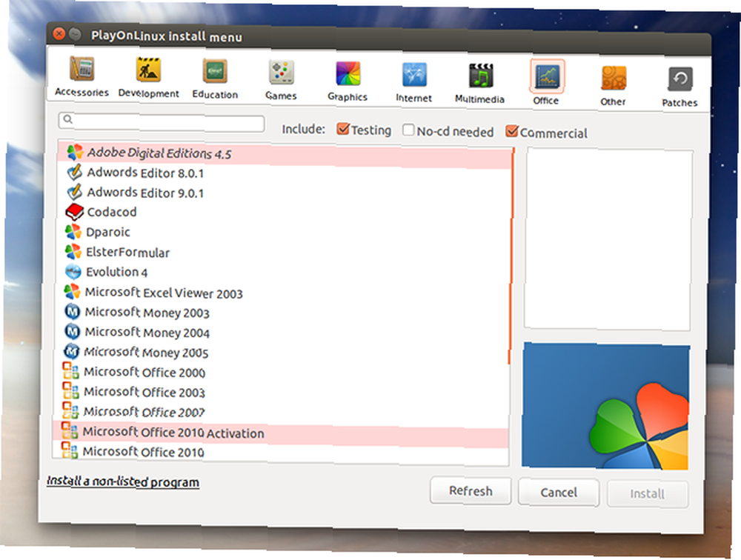
Task: Select Microsoft Office 2000 entry
Action: click(x=282, y=374)
